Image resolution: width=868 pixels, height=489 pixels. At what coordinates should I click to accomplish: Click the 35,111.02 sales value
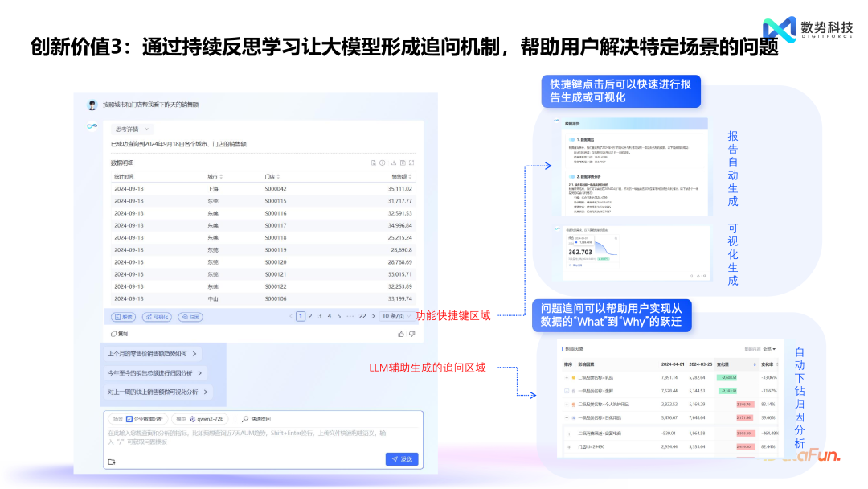pos(399,189)
